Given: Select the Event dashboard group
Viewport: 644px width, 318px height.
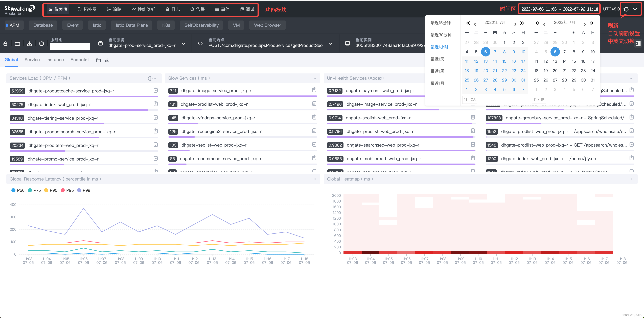Looking at the screenshot, I should pyautogui.click(x=73, y=25).
